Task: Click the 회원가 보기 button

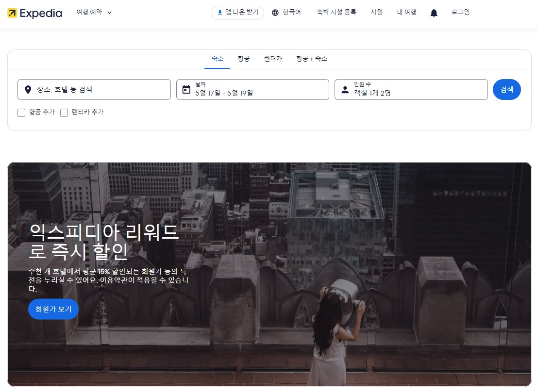Action: (x=53, y=309)
